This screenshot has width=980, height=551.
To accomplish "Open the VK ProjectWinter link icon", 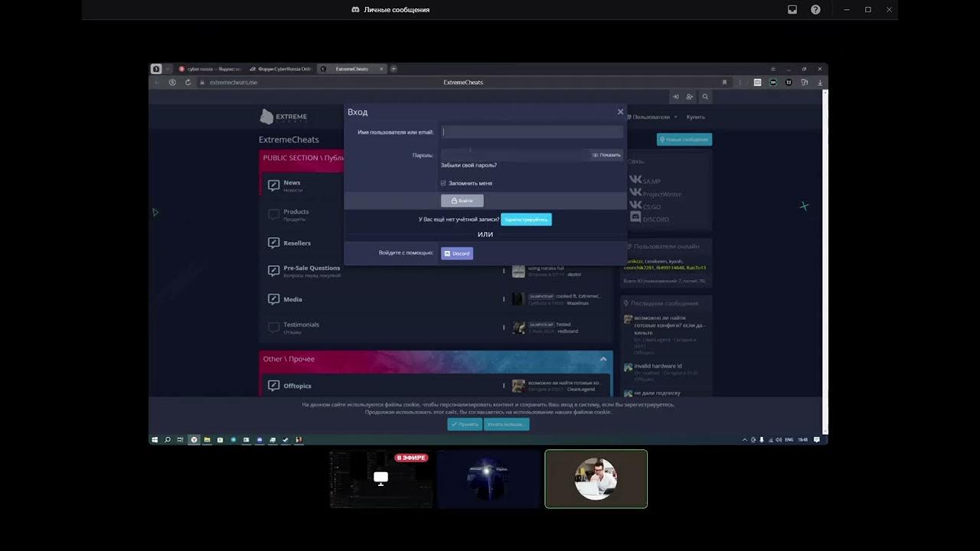I will (x=635, y=192).
